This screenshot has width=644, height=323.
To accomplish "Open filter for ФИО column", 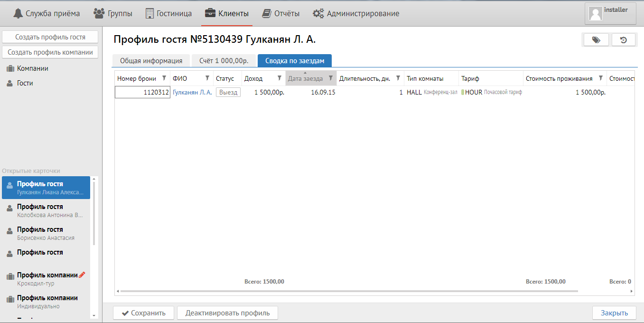I will (x=207, y=78).
